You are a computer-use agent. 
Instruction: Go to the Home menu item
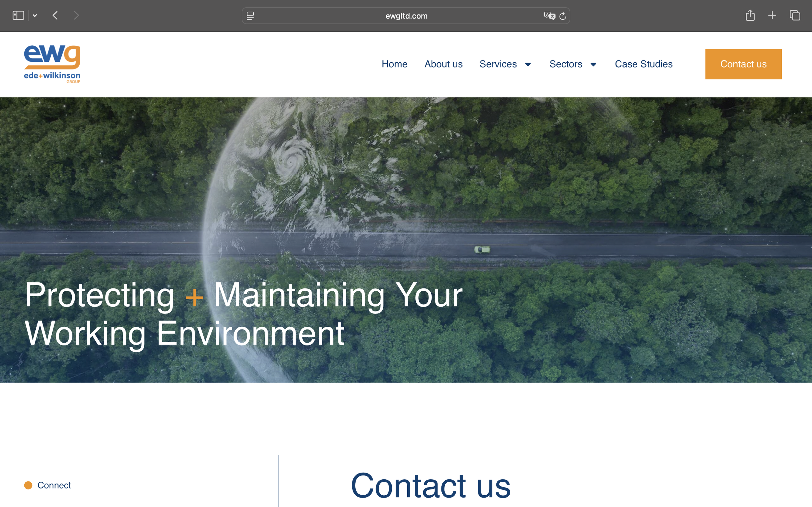click(x=394, y=64)
